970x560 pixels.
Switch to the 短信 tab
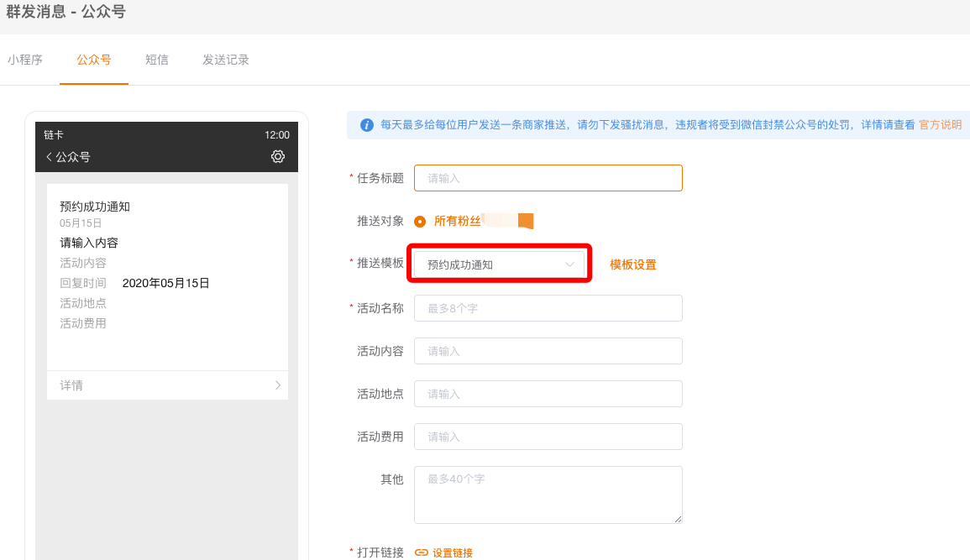click(x=157, y=60)
